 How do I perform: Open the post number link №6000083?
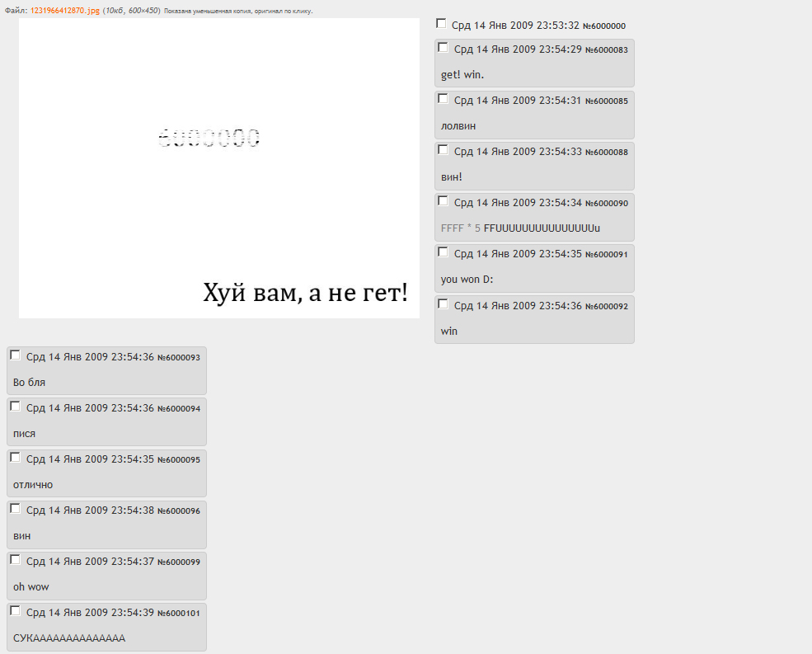pos(606,50)
